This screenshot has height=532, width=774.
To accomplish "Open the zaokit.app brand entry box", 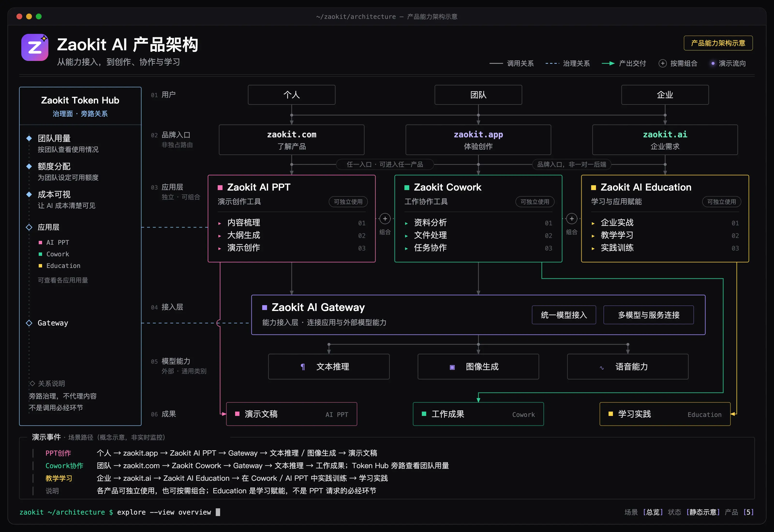I will coord(478,140).
